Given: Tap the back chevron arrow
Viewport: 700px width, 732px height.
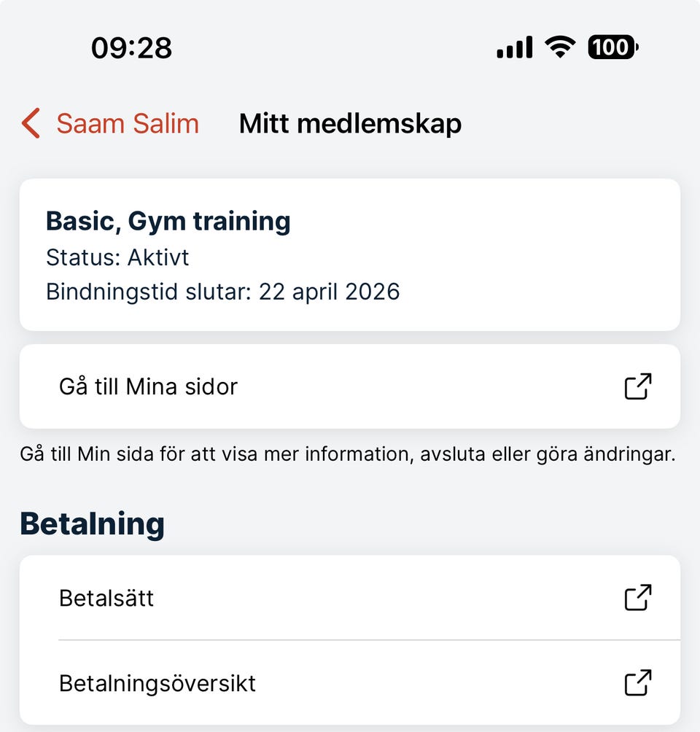Looking at the screenshot, I should coord(31,123).
